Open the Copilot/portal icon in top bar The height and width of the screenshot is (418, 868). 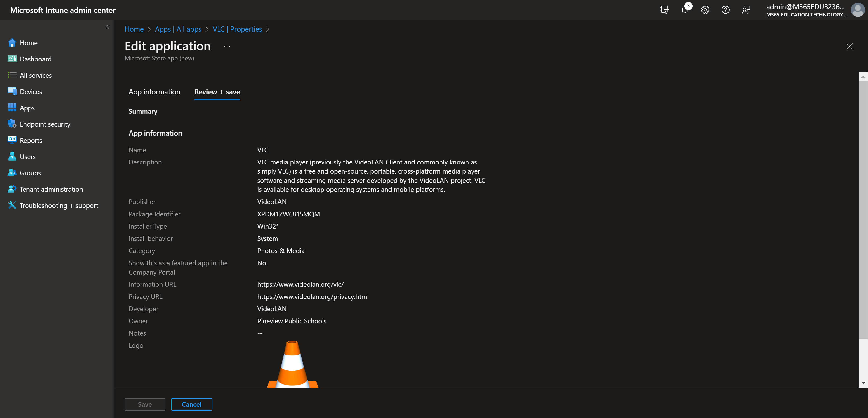665,10
